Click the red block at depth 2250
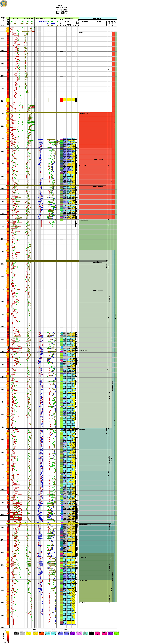Screen dimensions: 148x644 [x=61, y=100]
